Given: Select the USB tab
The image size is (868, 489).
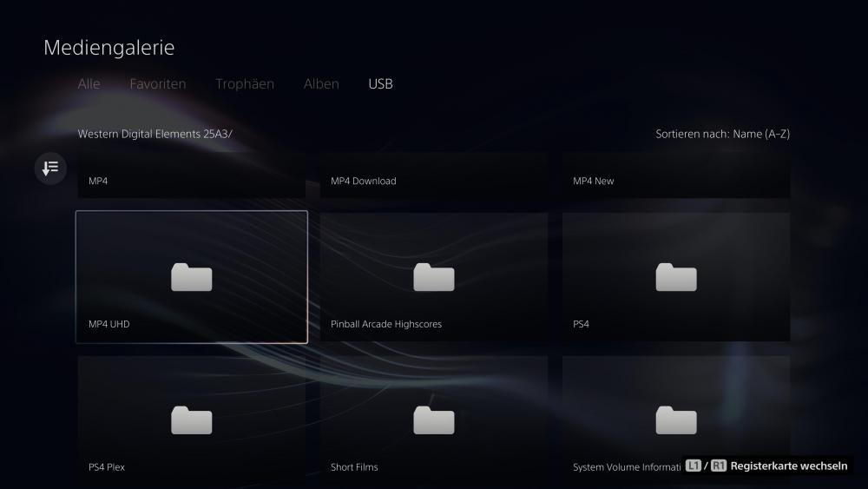Looking at the screenshot, I should (x=380, y=84).
